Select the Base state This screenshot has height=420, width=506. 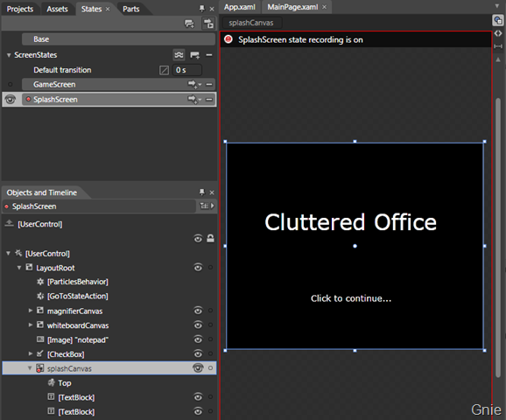click(118, 39)
